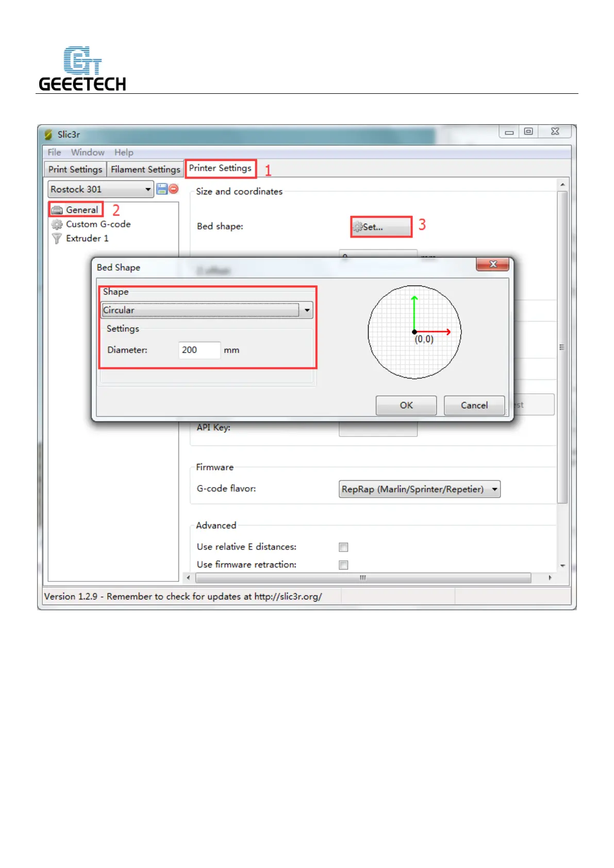Image resolution: width=614 pixels, height=868 pixels.
Task: Open the File menu
Action: (x=54, y=153)
